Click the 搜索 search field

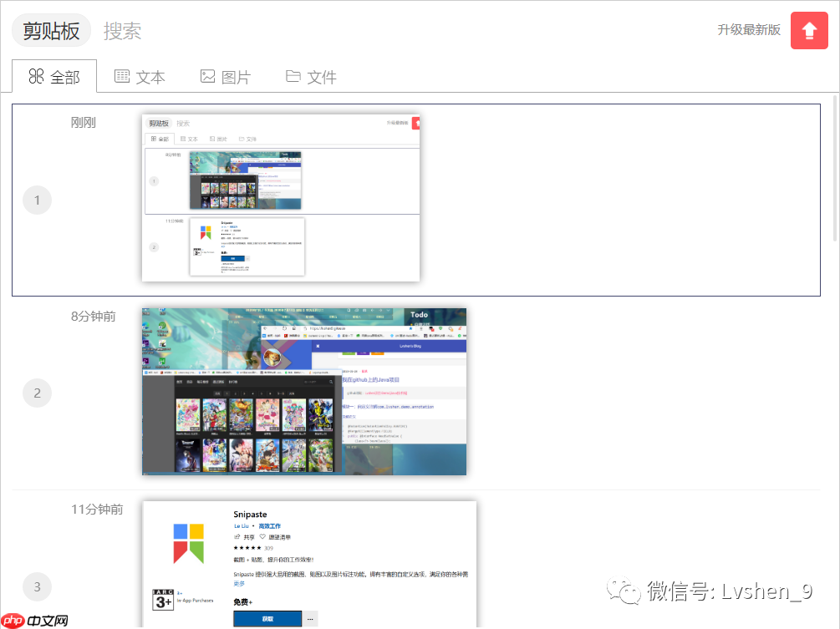tap(120, 30)
